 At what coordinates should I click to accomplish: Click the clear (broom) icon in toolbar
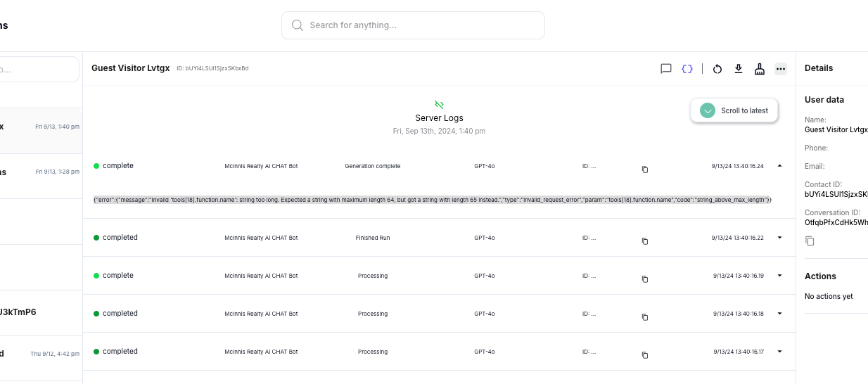(760, 69)
